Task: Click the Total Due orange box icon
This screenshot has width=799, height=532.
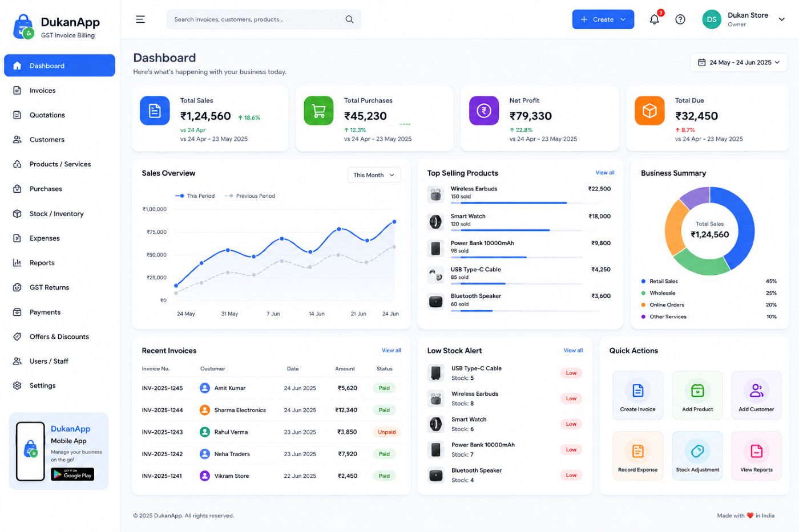Action: [649, 111]
